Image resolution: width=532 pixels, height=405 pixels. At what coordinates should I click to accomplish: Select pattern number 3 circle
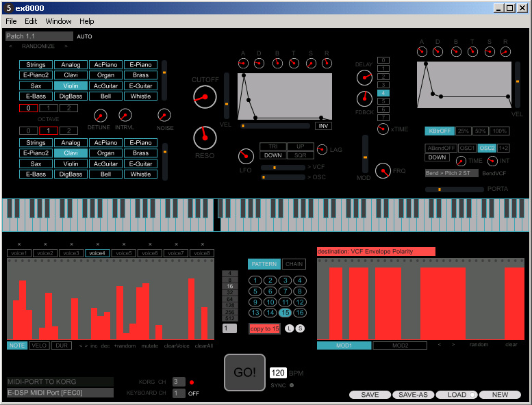pyautogui.click(x=286, y=280)
